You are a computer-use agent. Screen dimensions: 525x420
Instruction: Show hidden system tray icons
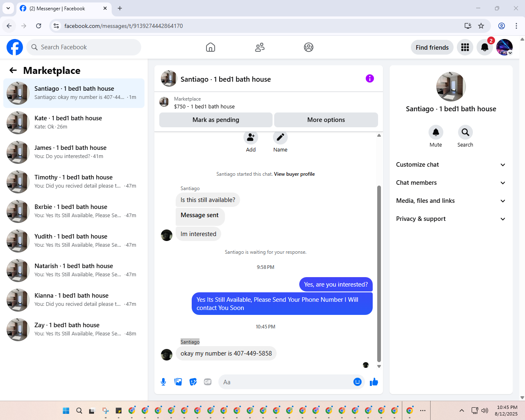pyautogui.click(x=462, y=411)
